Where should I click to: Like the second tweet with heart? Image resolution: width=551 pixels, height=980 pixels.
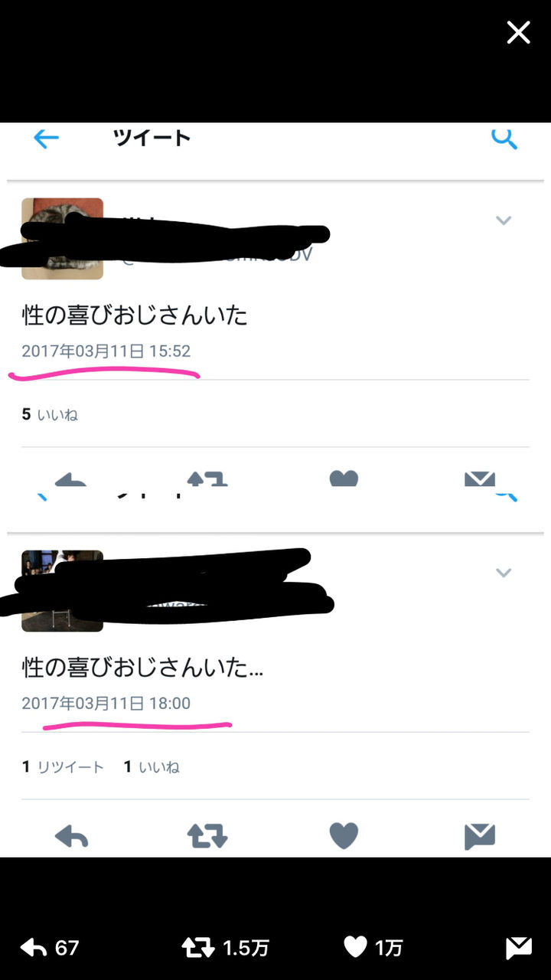(344, 836)
